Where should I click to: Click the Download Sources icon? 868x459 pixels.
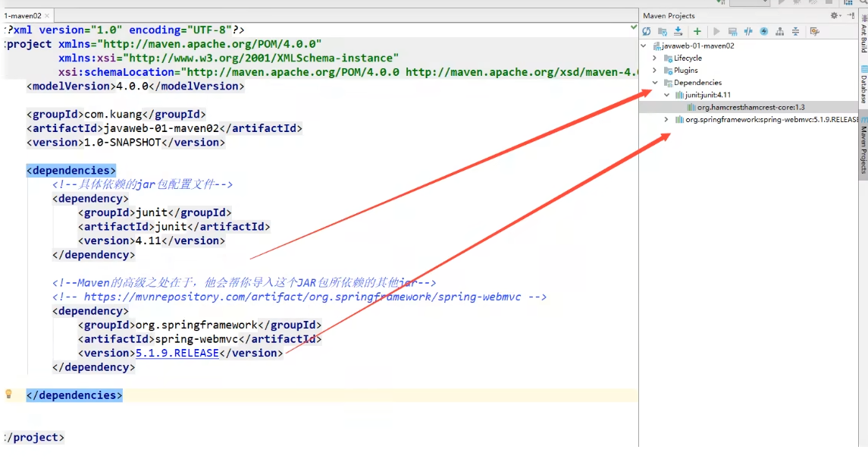[678, 32]
